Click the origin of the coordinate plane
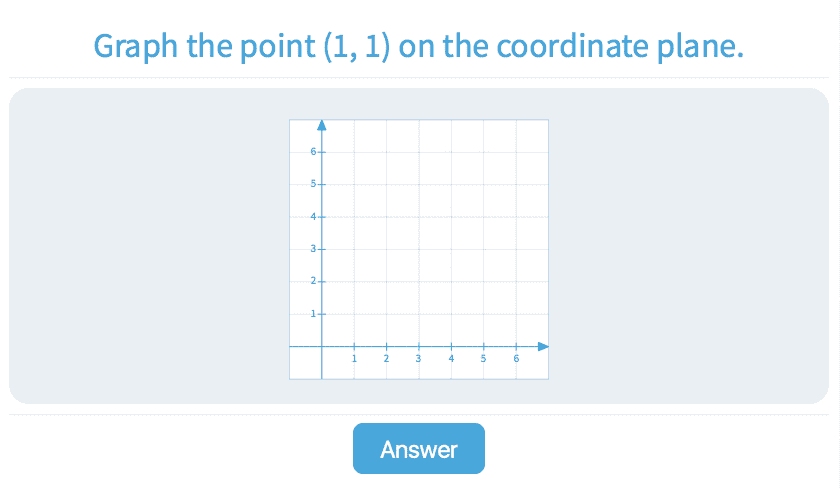Image resolution: width=840 pixels, height=501 pixels. click(x=322, y=347)
